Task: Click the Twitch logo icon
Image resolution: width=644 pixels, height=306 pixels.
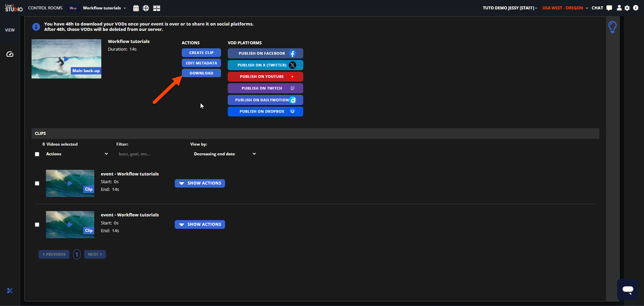Action: tap(292, 88)
